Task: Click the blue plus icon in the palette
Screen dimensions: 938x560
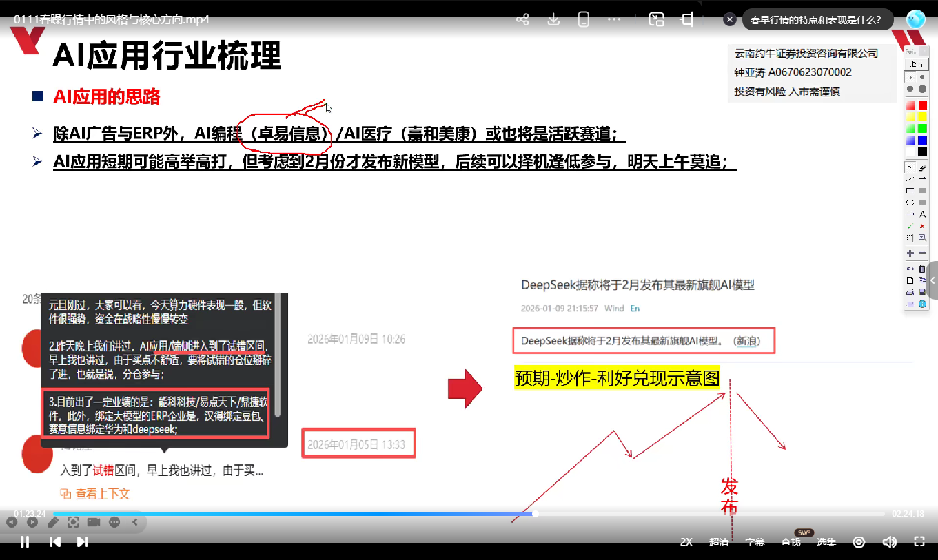Action: [x=910, y=253]
